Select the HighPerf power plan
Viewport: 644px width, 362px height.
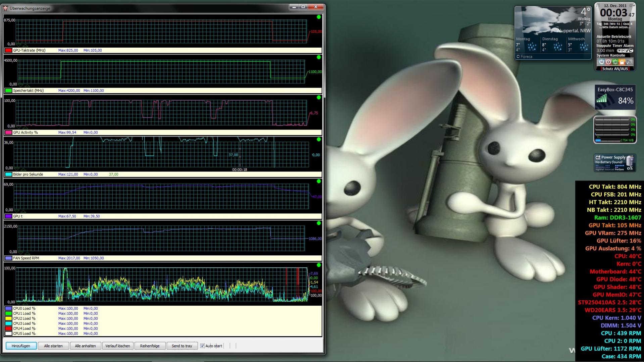(x=599, y=169)
